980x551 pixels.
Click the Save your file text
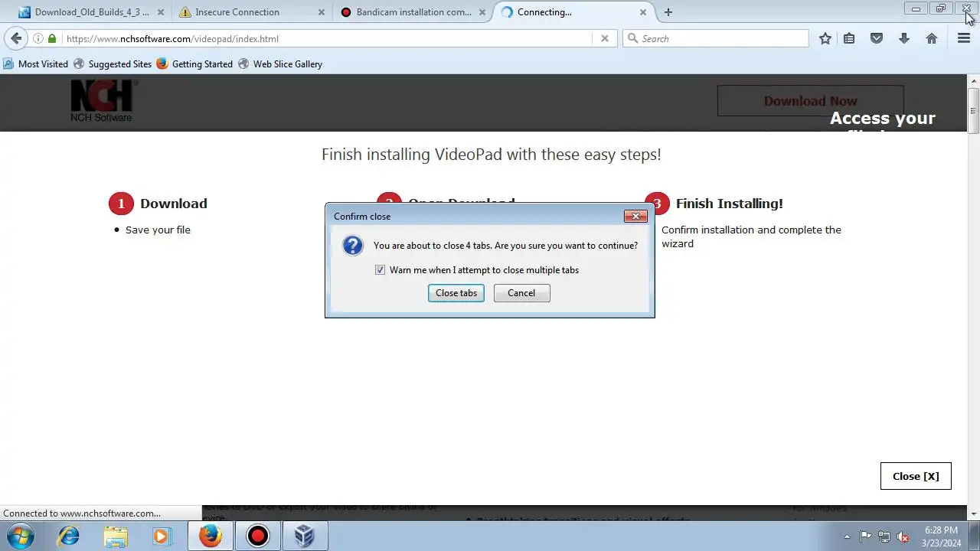(x=158, y=230)
